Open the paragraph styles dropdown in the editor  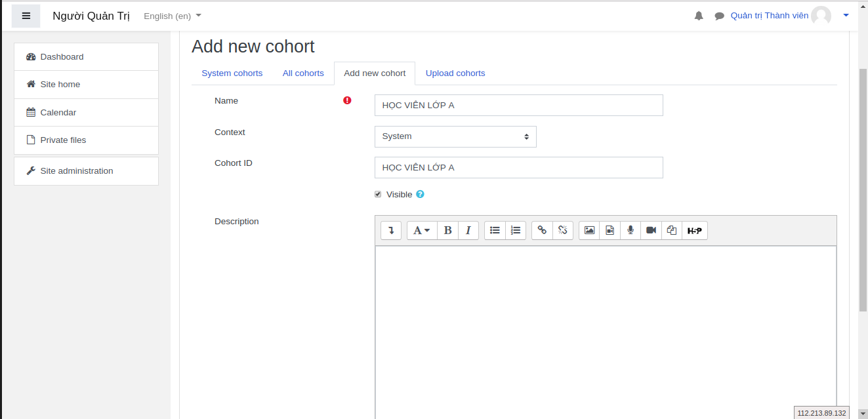pos(421,230)
